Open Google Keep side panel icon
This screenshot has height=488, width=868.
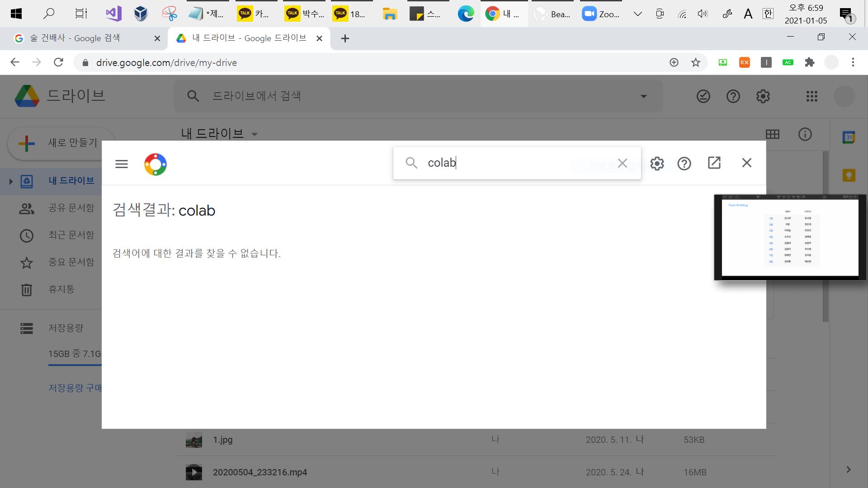click(849, 175)
